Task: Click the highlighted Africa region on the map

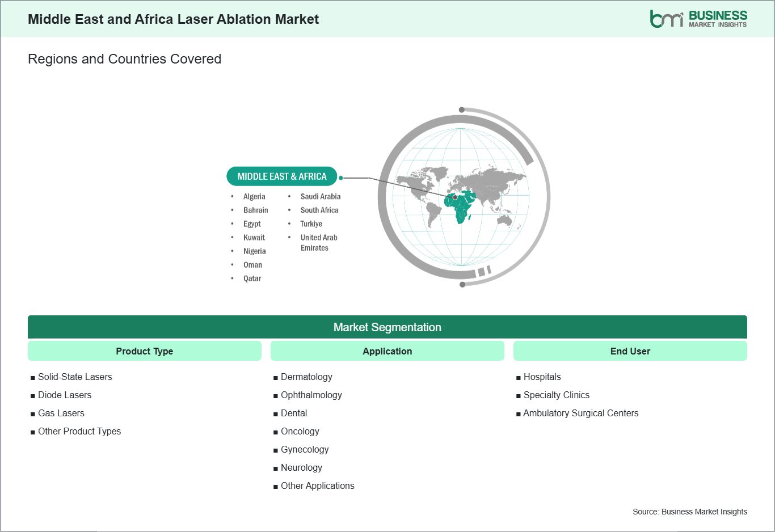Action: point(461,207)
